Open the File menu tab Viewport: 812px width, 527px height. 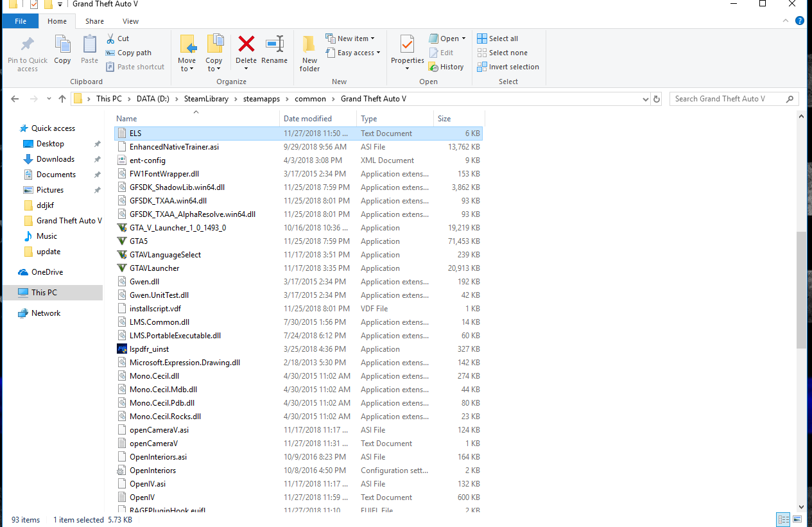tap(21, 21)
